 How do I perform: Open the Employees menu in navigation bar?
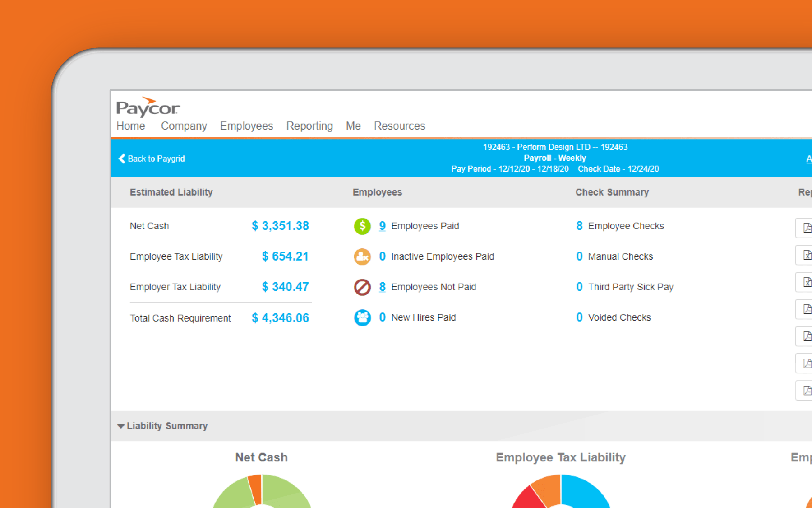247,126
